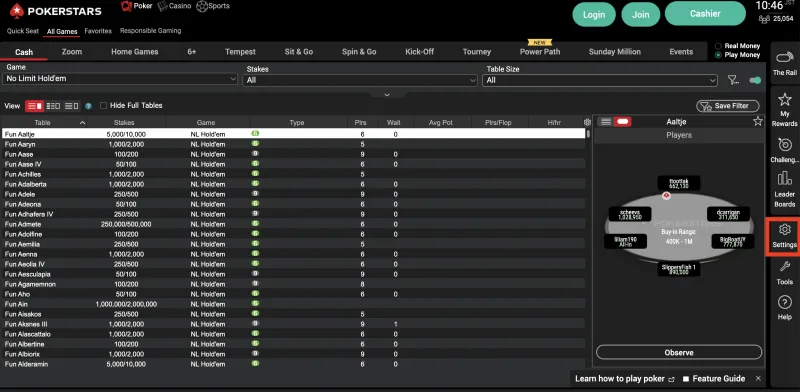Select Real Money radio button
The image size is (800, 392).
pyautogui.click(x=718, y=46)
